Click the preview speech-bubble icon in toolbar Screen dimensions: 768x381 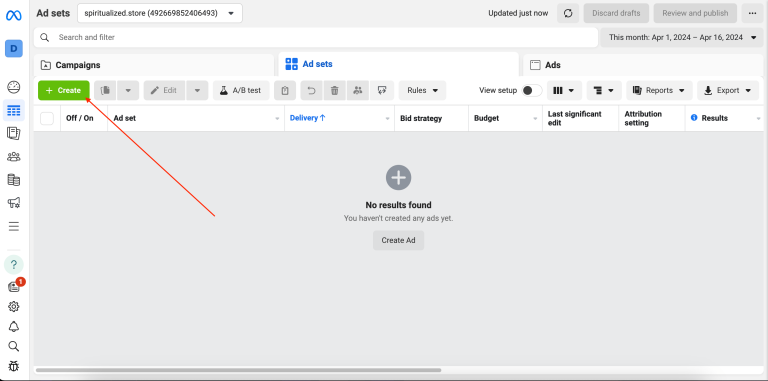[x=382, y=91]
